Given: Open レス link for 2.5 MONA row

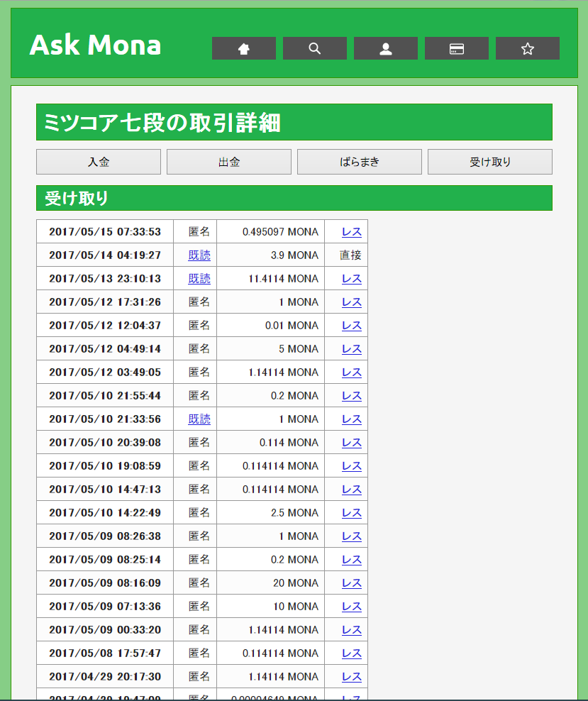Looking at the screenshot, I should pos(352,513).
